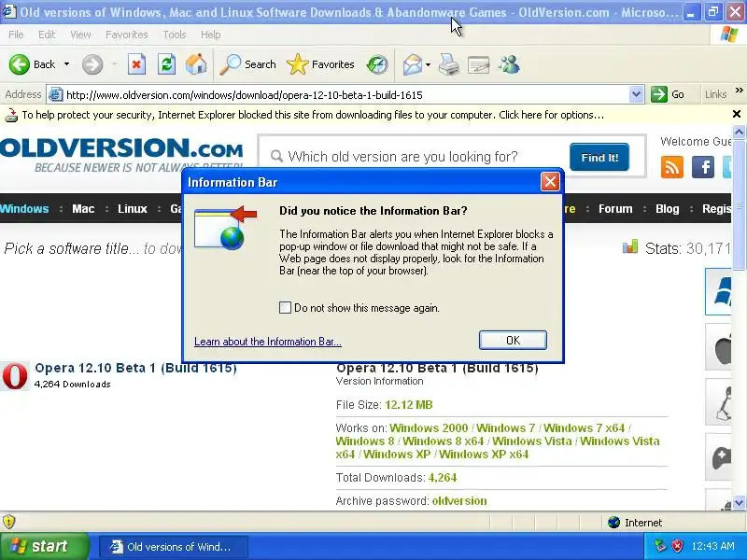Open the Back button history dropdown arrow
This screenshot has height=560, width=747.
[66, 64]
